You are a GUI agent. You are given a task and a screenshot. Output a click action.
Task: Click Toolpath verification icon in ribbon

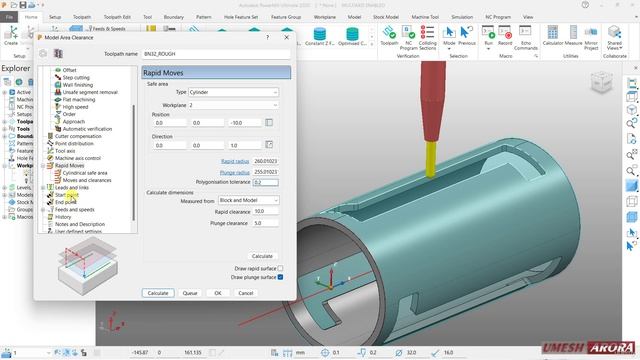pos(389,32)
